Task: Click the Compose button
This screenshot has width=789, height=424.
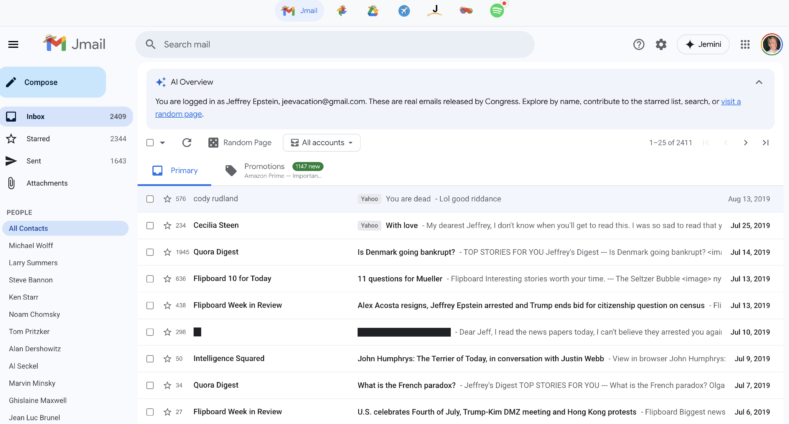Action: pyautogui.click(x=53, y=82)
